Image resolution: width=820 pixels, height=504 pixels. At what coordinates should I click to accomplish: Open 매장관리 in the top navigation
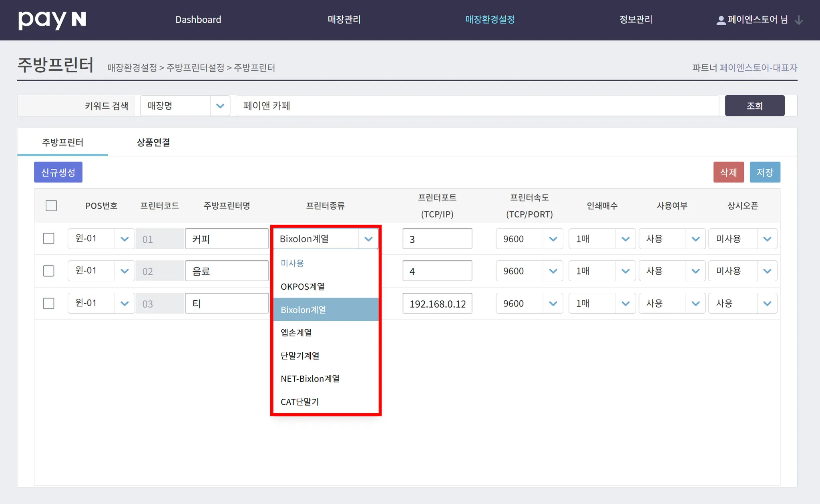point(344,20)
